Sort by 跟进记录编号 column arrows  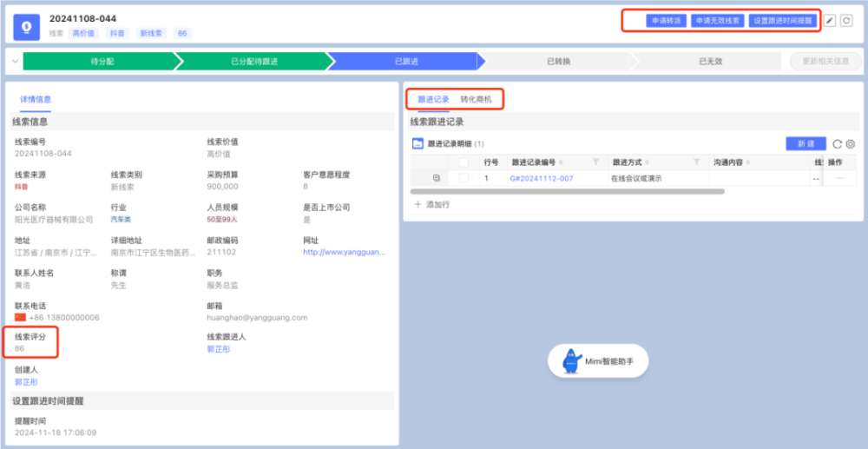(x=561, y=162)
